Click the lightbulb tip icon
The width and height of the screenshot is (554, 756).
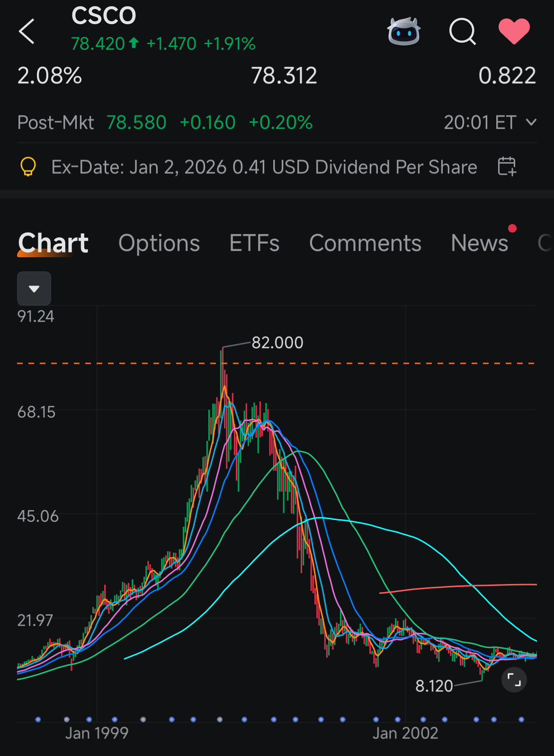pos(28,167)
